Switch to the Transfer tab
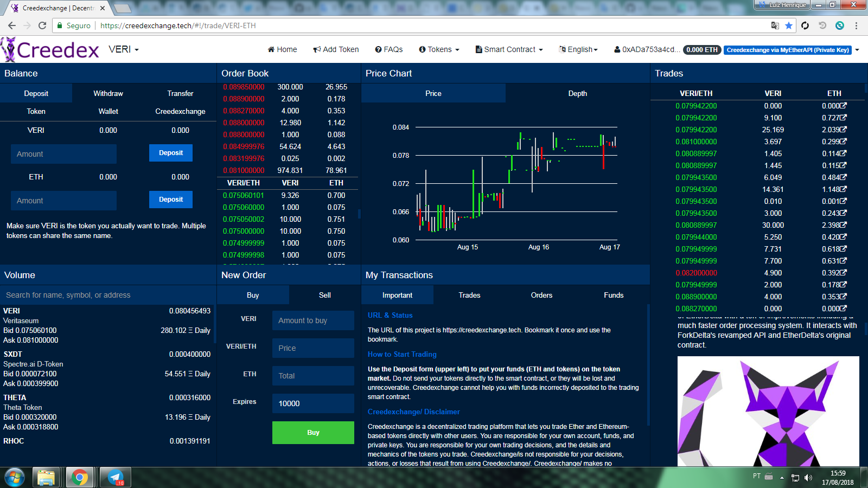Image resolution: width=868 pixels, height=488 pixels. (x=180, y=93)
